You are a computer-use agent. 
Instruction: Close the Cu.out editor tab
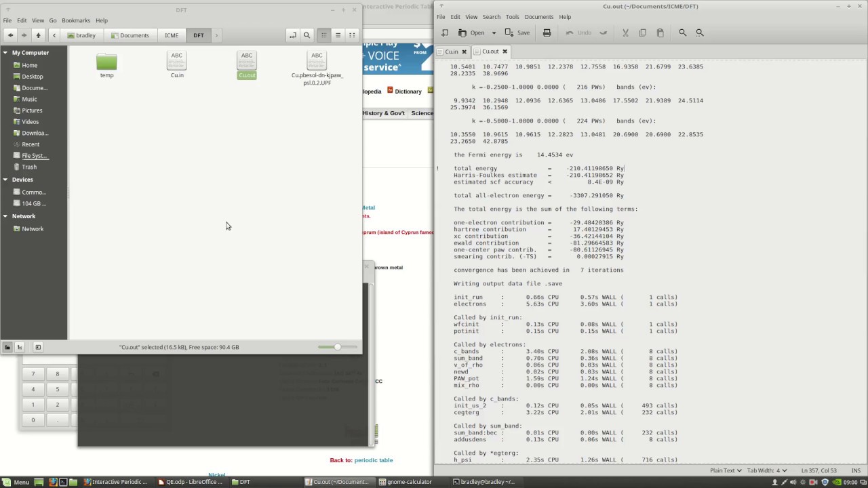pyautogui.click(x=505, y=52)
